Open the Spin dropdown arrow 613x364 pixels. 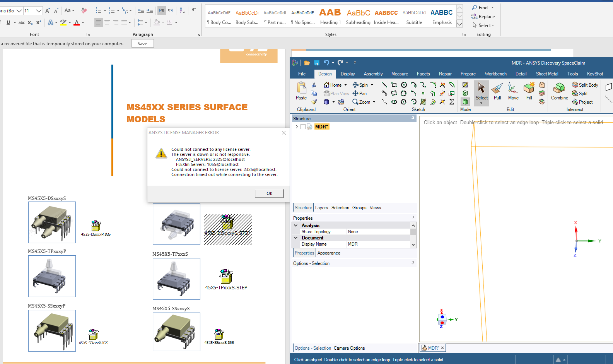click(x=372, y=85)
